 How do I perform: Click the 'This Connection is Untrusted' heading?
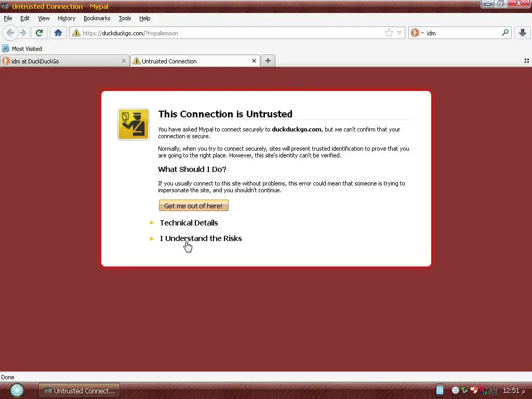pyautogui.click(x=225, y=114)
